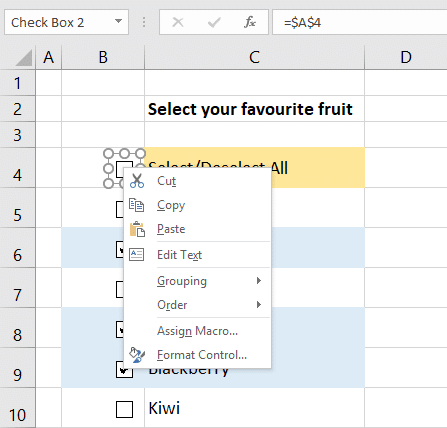The width and height of the screenshot is (447, 428).
Task: Click the Edit Text icon
Action: tap(137, 255)
